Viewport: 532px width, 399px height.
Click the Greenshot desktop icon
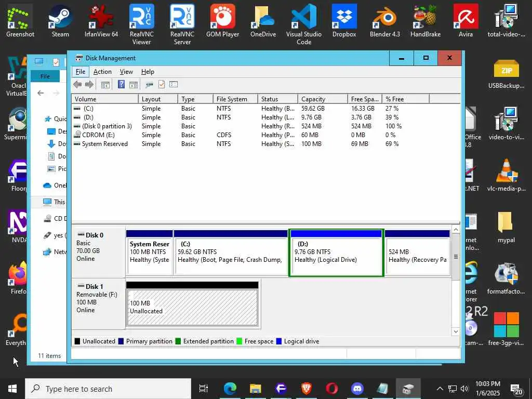[20, 21]
